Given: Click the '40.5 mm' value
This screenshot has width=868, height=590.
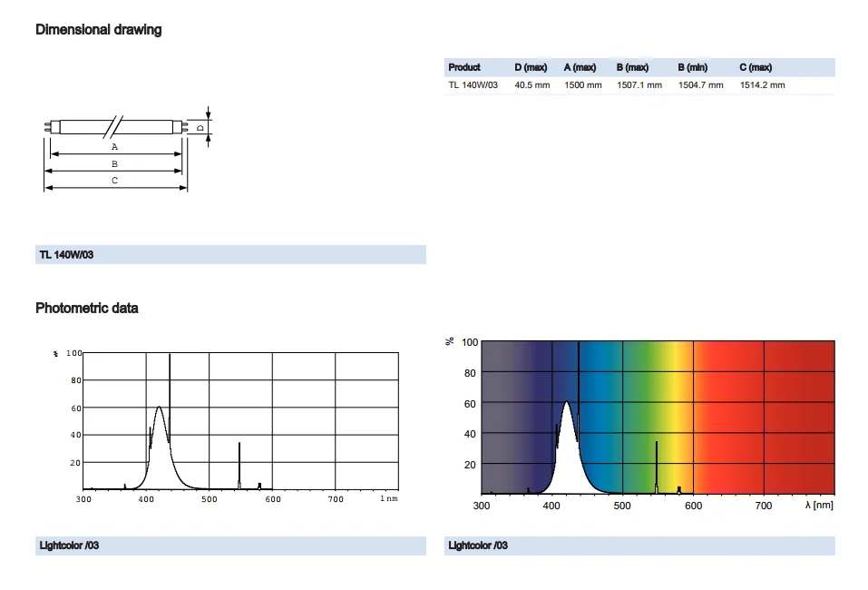Looking at the screenshot, I should [532, 85].
